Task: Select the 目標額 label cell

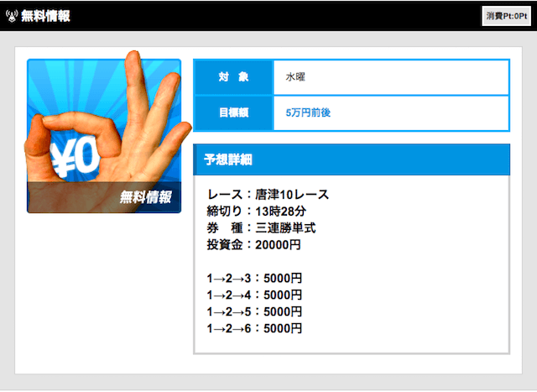Action: coord(233,112)
